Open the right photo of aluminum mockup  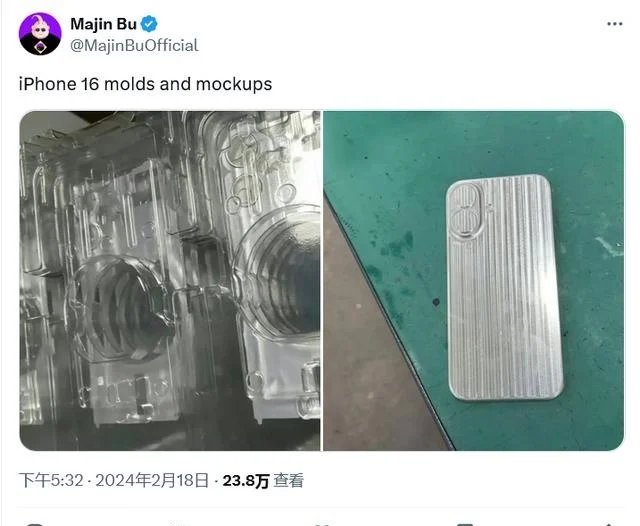[473, 281]
